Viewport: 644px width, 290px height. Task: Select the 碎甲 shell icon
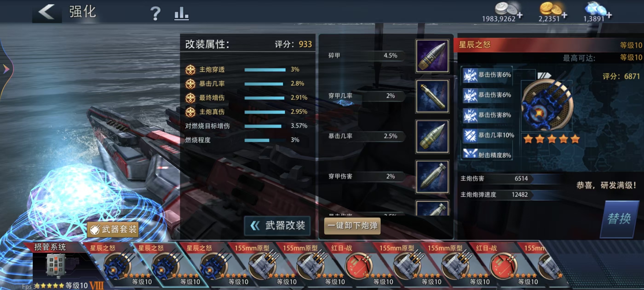432,56
